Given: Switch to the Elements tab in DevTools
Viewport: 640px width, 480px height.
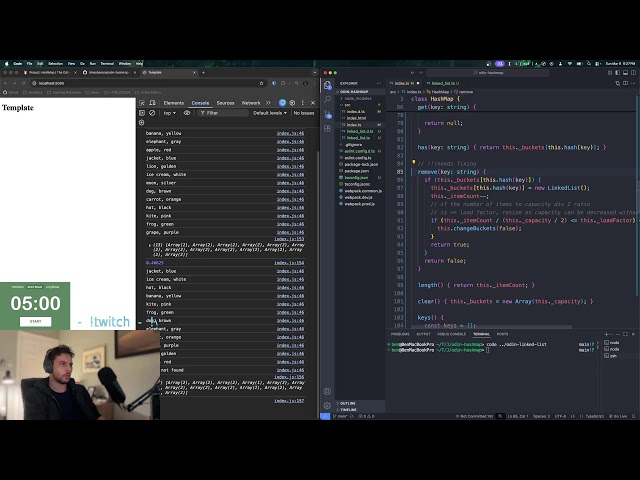Looking at the screenshot, I should point(173,103).
